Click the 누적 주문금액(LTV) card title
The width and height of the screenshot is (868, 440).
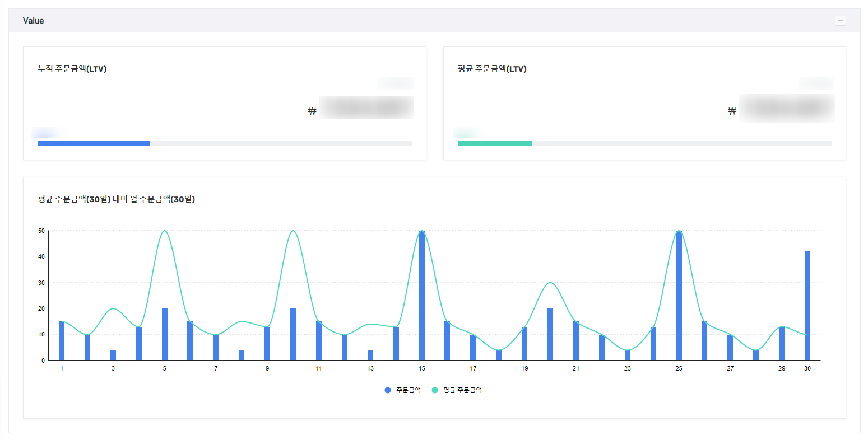[x=72, y=69]
